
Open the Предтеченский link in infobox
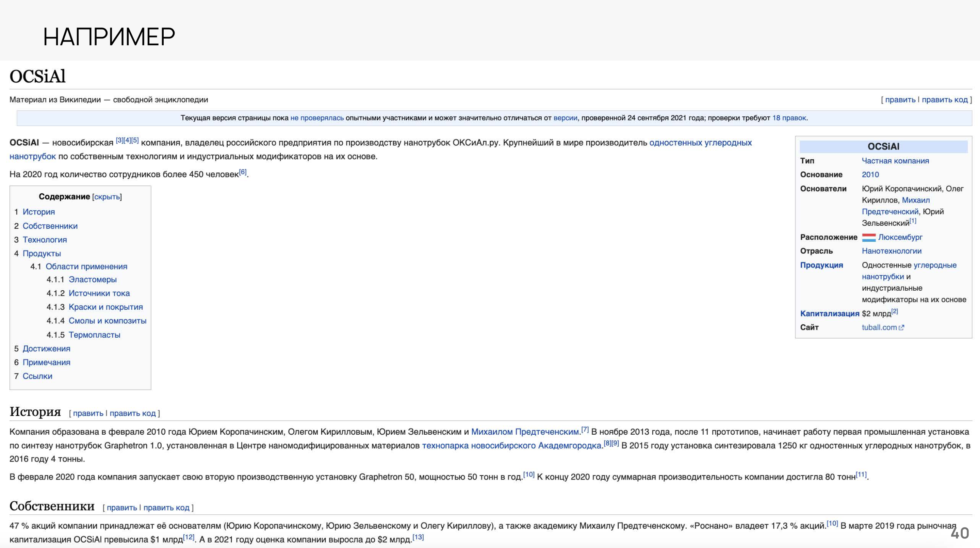coord(890,212)
